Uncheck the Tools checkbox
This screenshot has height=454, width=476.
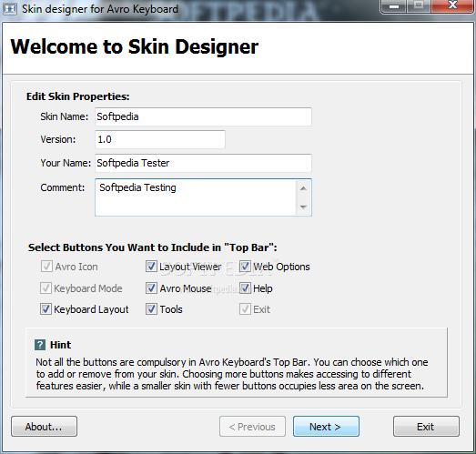(151, 309)
